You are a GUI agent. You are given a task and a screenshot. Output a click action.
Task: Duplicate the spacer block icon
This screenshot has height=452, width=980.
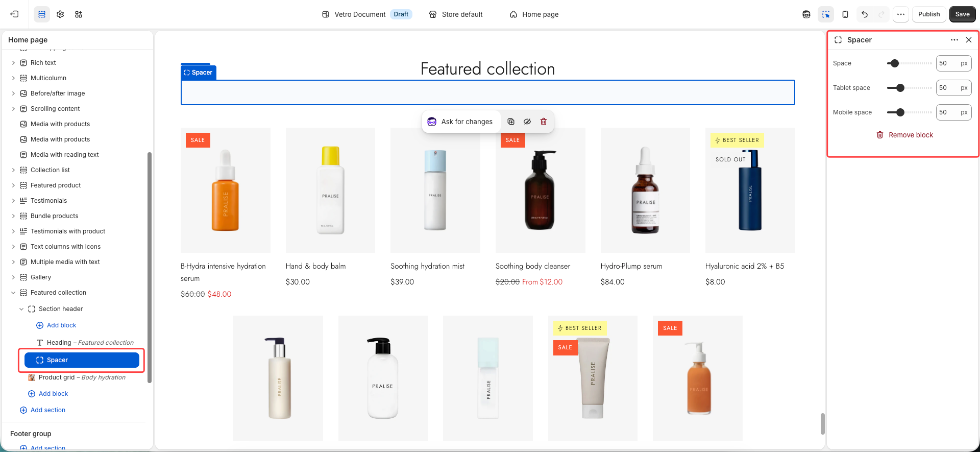point(511,122)
